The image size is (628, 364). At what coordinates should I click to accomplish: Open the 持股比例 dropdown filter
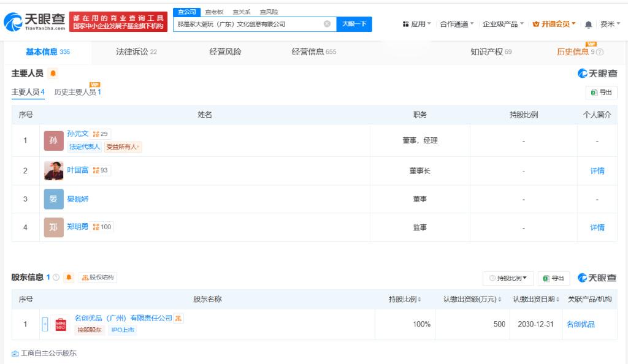508,278
